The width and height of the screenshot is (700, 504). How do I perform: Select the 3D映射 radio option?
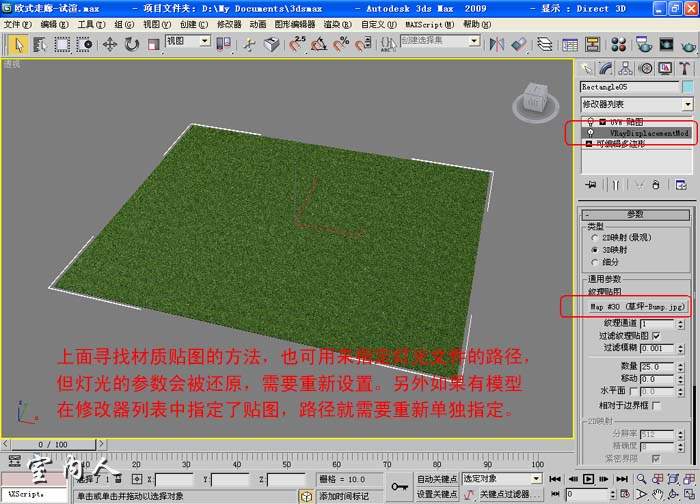tap(595, 250)
